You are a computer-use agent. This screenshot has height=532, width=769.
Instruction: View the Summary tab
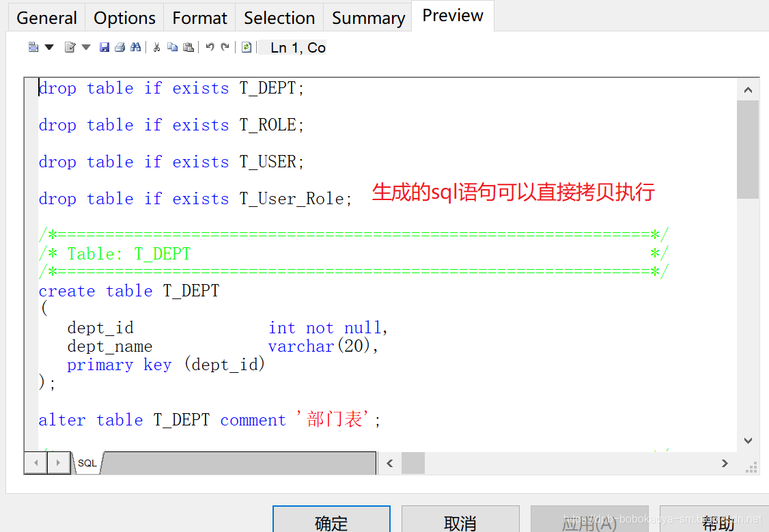tap(368, 18)
